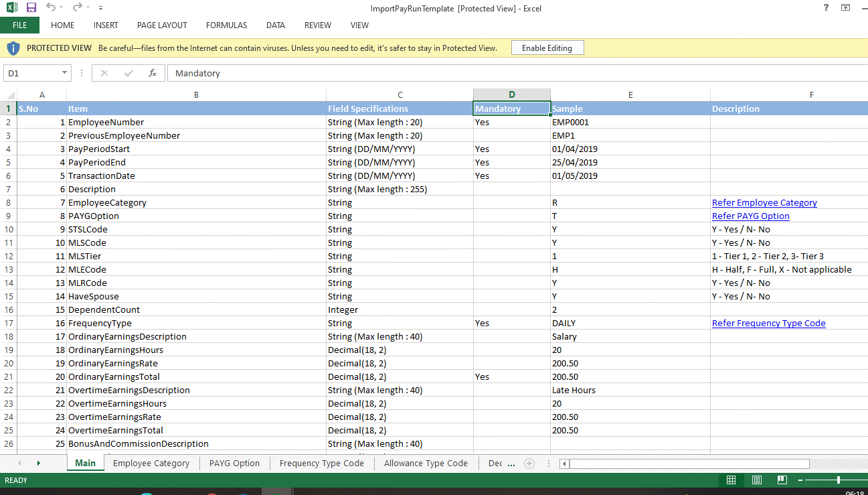Open Frequency Type Code sheet tab
Viewport: 868px width, 495px height.
pos(322,463)
